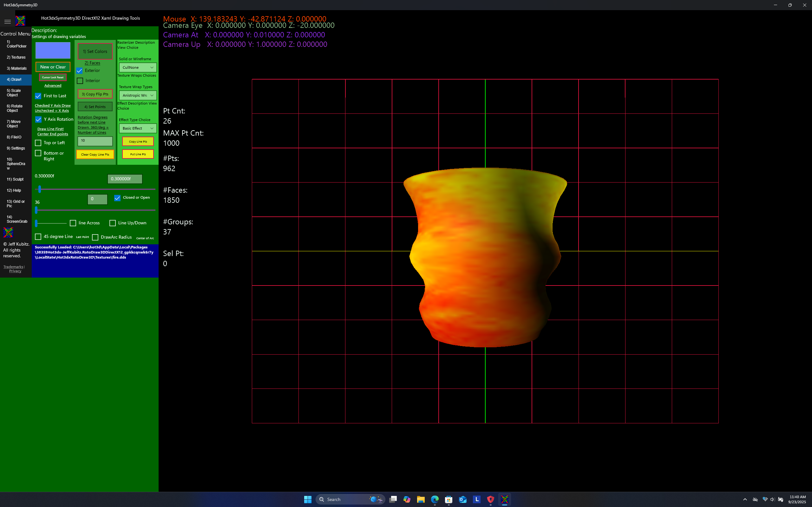Select Textures in the Control Menu
812x507 pixels.
pyautogui.click(x=16, y=57)
